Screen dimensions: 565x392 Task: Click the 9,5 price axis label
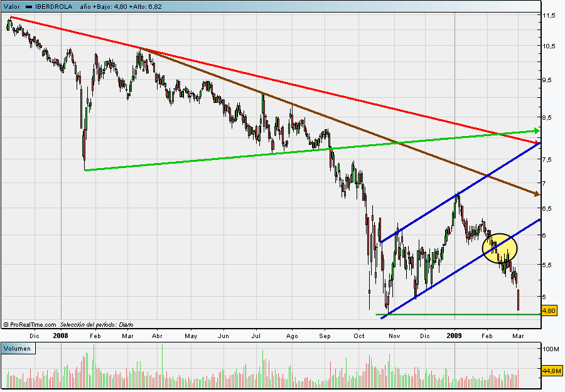(547, 80)
